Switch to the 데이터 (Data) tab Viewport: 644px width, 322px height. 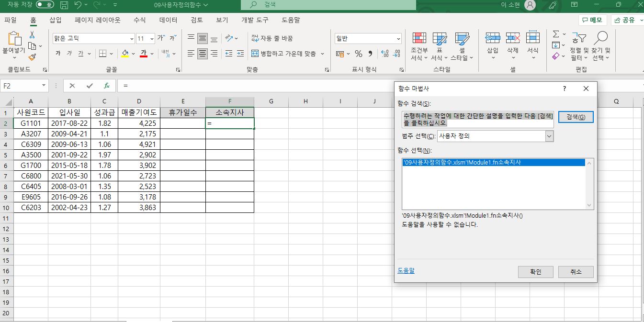pyautogui.click(x=168, y=20)
